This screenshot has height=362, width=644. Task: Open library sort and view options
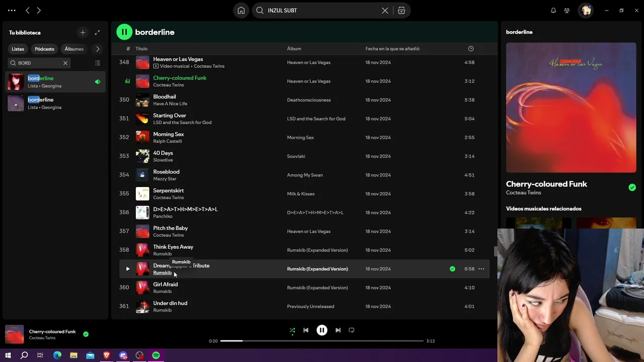[x=98, y=63]
